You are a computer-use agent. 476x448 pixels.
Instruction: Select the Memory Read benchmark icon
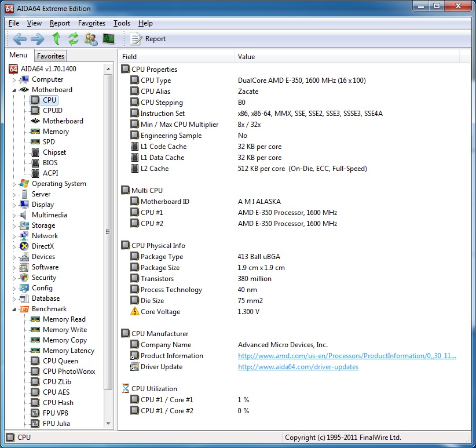click(35, 319)
